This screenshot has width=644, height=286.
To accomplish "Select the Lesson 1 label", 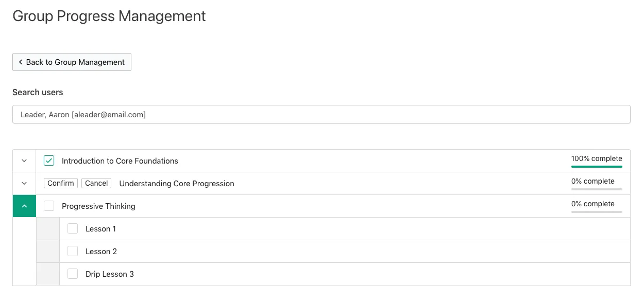I will (100, 229).
